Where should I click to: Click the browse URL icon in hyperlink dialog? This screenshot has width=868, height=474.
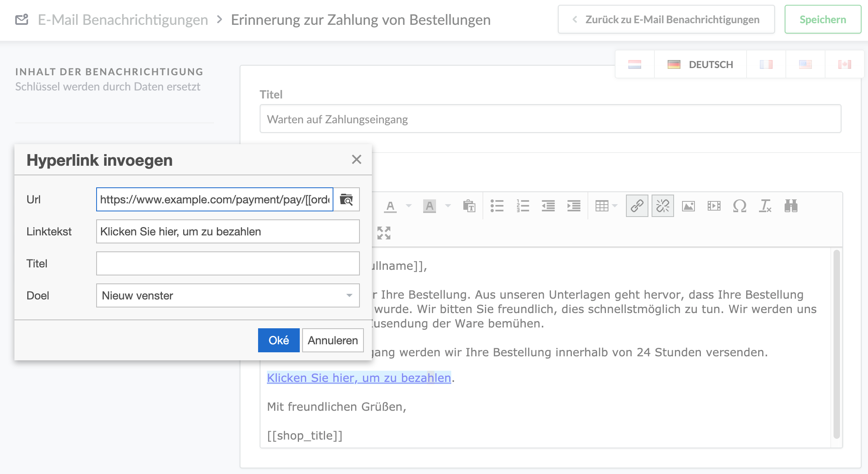coord(346,199)
